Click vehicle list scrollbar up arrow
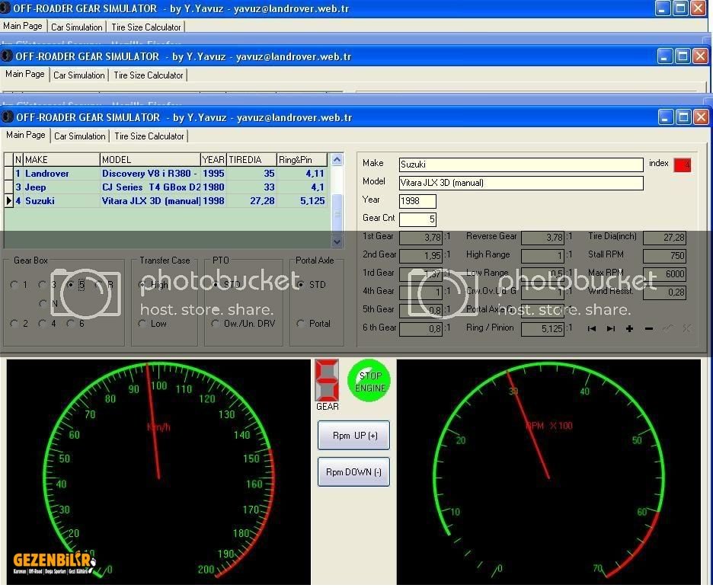The width and height of the screenshot is (713, 588). point(337,160)
